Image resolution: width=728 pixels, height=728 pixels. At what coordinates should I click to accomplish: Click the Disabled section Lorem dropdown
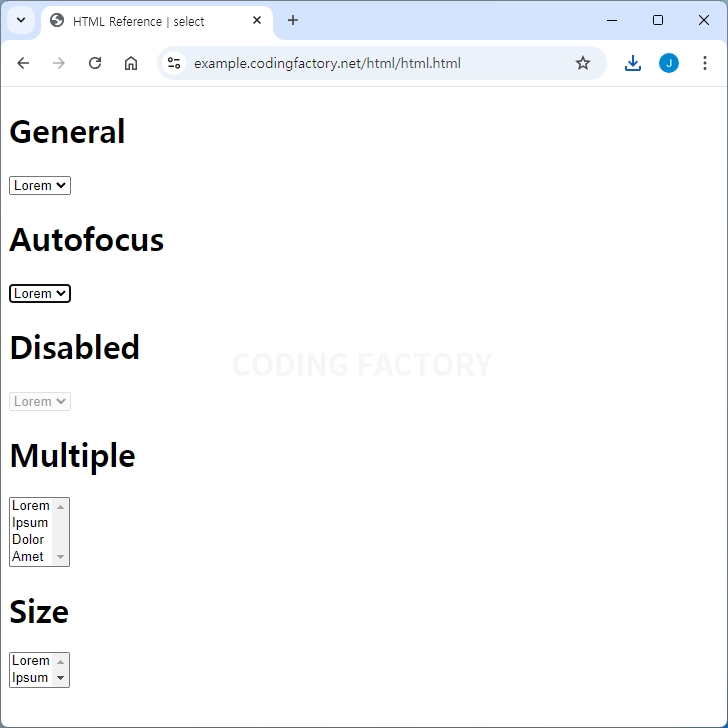coord(40,402)
